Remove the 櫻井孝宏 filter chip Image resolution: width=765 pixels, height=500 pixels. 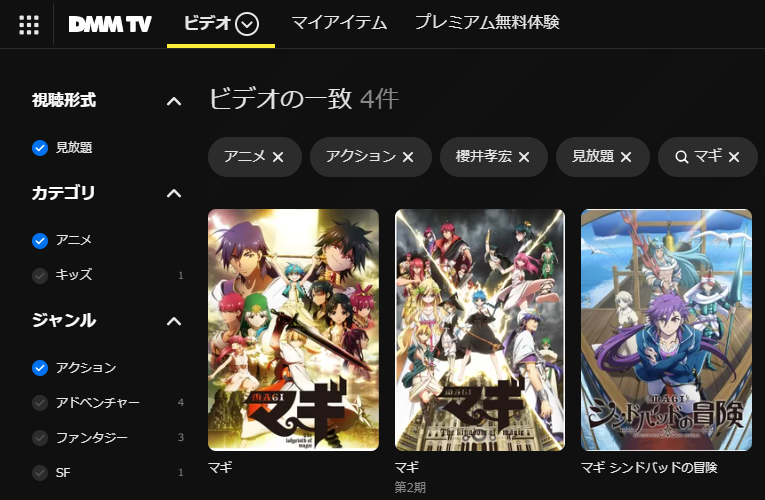click(523, 157)
